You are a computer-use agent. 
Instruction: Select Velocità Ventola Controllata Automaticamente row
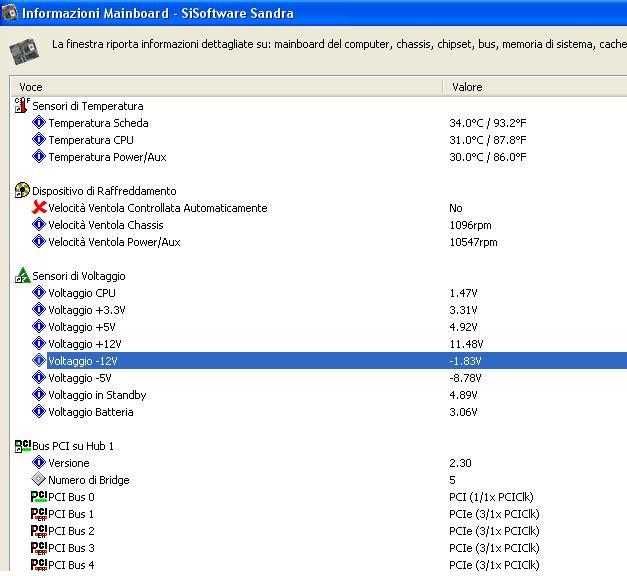pos(158,208)
